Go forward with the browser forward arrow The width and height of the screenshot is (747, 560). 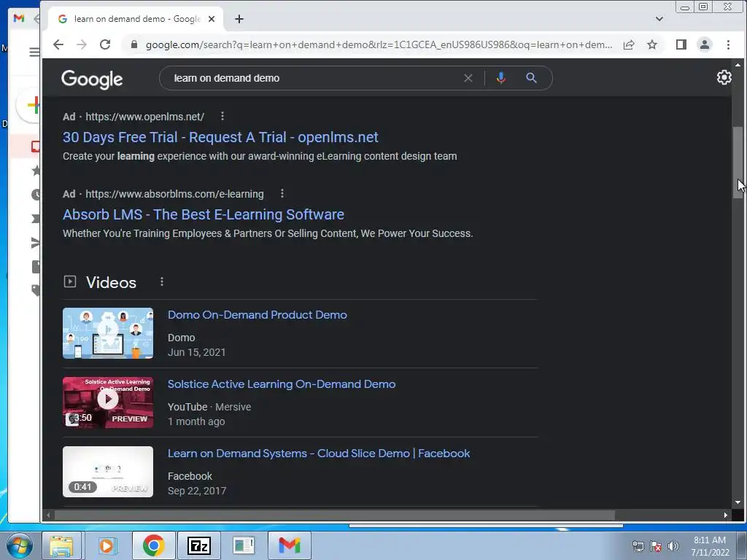click(82, 44)
